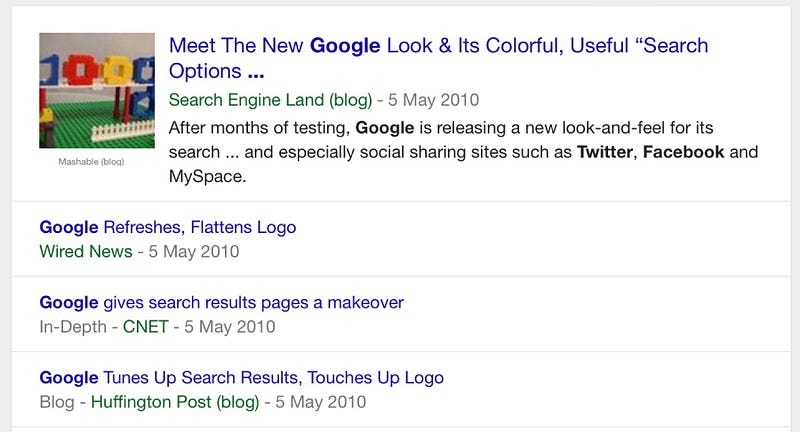Open Google gives search results pages a makeover
The height and width of the screenshot is (432, 800).
pyautogui.click(x=221, y=302)
